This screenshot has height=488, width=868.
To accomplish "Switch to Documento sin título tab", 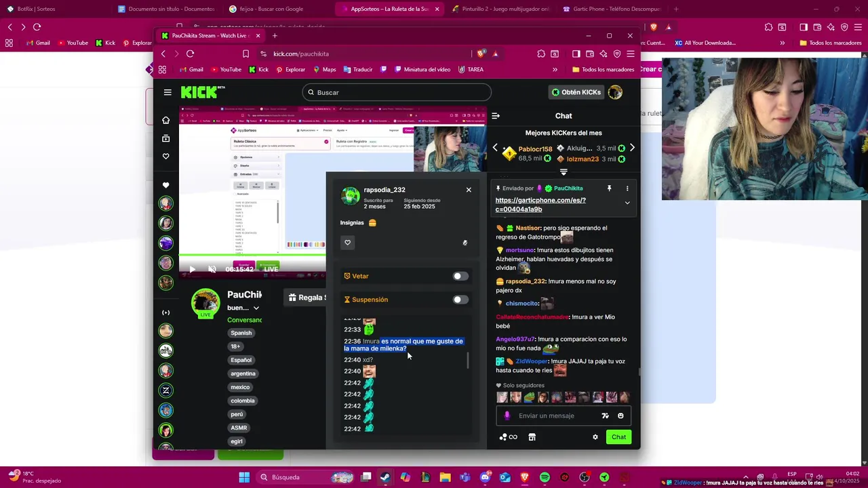I will [165, 9].
